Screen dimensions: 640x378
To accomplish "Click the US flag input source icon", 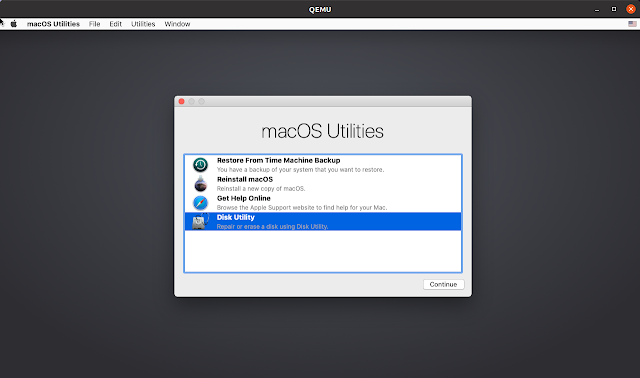I will pos(632,24).
